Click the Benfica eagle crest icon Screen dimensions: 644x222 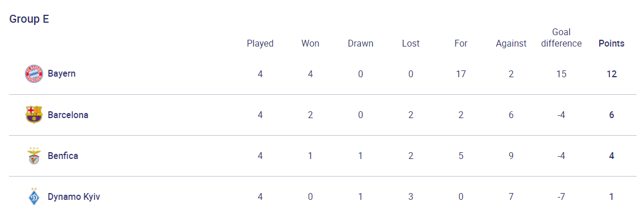click(x=33, y=156)
